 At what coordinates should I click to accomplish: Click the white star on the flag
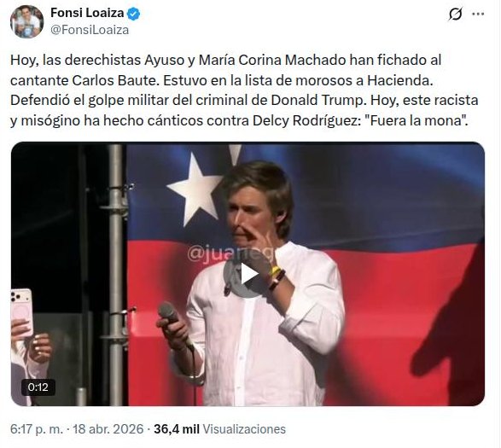[195, 189]
